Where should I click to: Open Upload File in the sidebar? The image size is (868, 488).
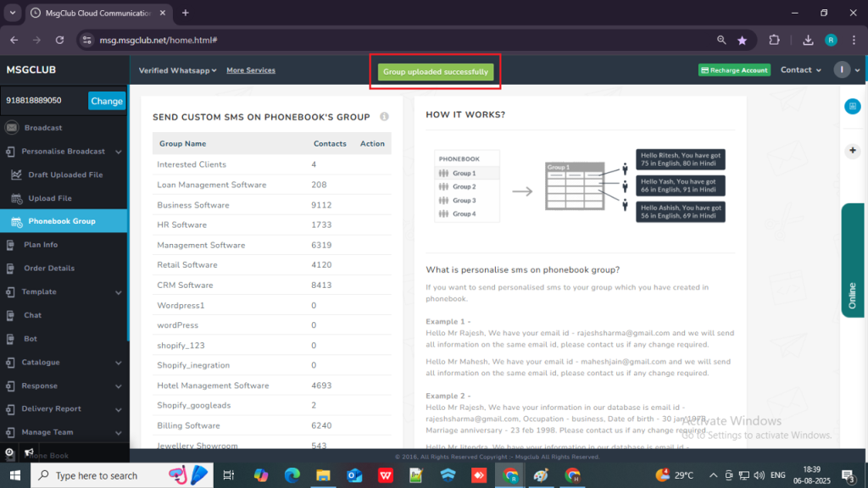pos(49,198)
